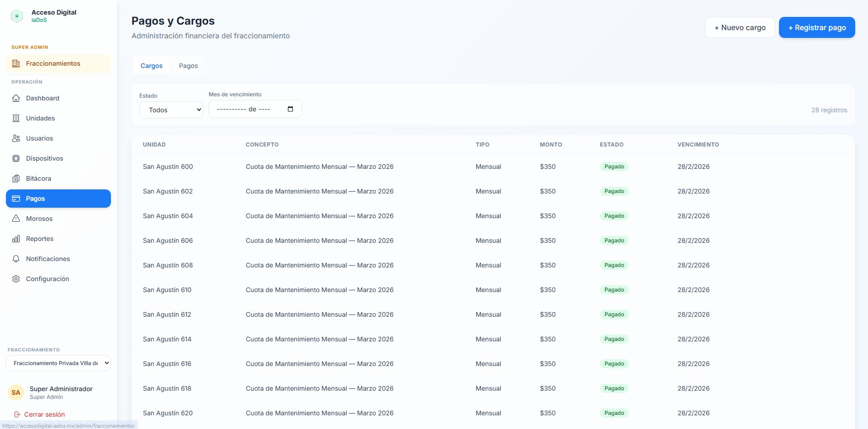Open Fraccionamientos via its building icon
Image resolution: width=868 pixels, height=429 pixels.
coord(16,63)
